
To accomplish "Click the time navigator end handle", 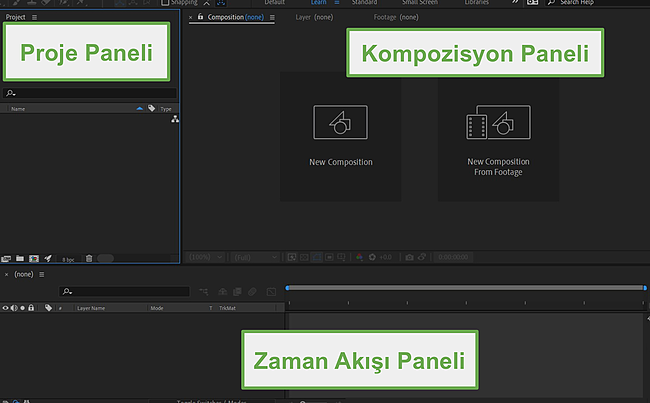I will tap(645, 288).
